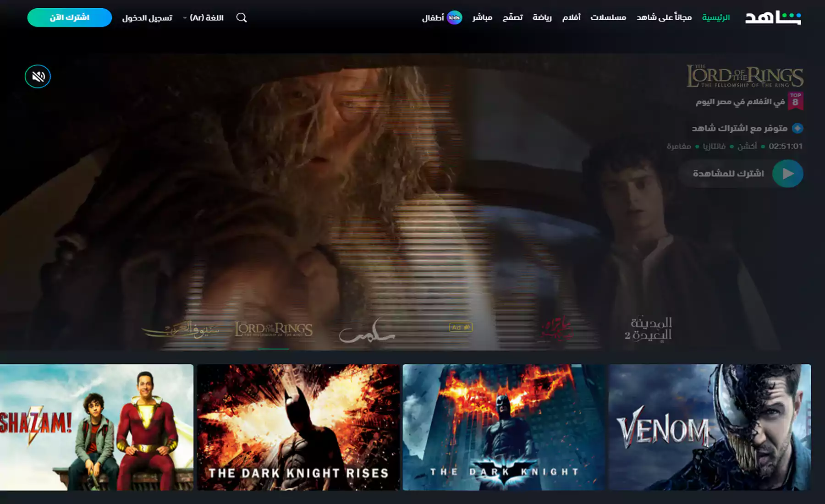Select Lord of the Rings carousel logo
The image size is (825, 504).
(274, 329)
